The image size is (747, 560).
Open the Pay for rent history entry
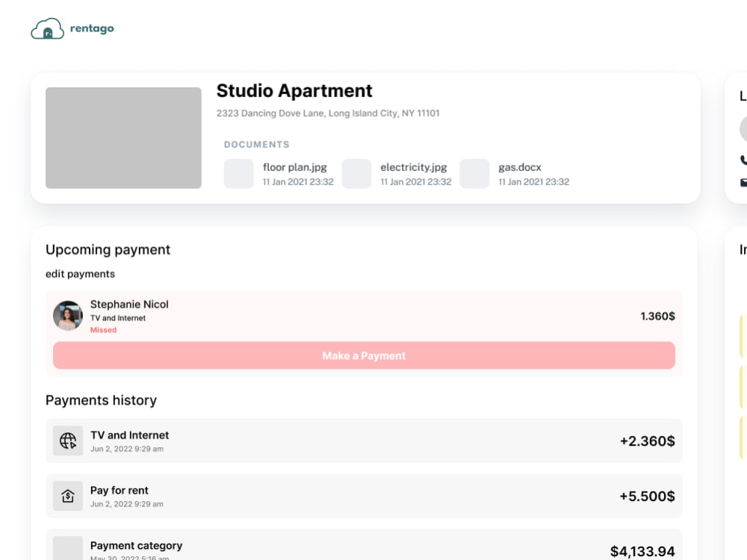(364, 496)
